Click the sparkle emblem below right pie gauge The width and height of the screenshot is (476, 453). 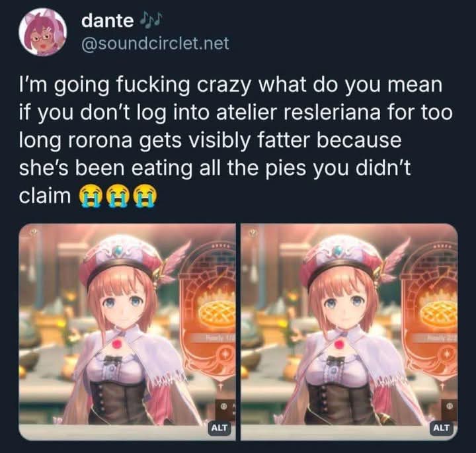[x=447, y=354]
